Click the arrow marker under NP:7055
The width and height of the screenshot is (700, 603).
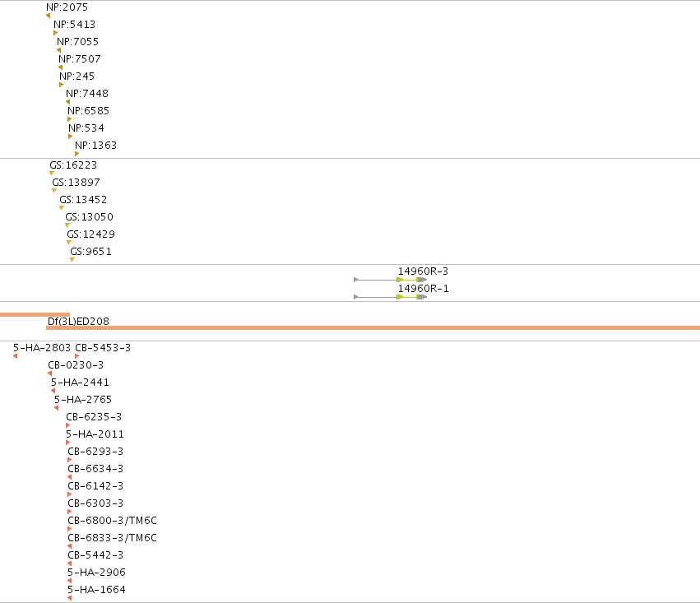59,50
